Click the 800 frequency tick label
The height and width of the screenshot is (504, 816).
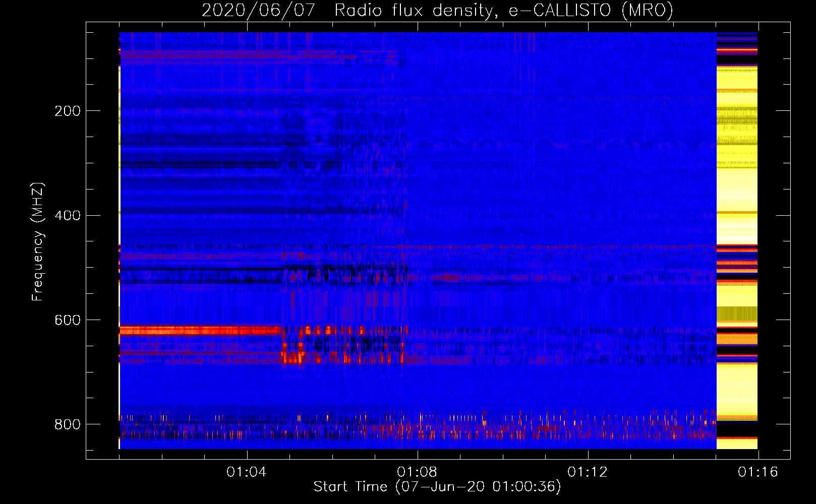point(68,424)
